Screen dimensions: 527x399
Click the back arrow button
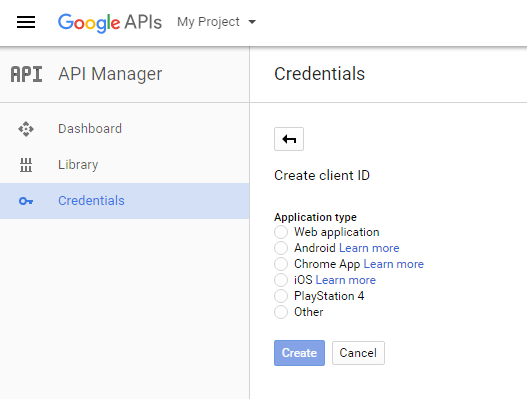point(289,139)
